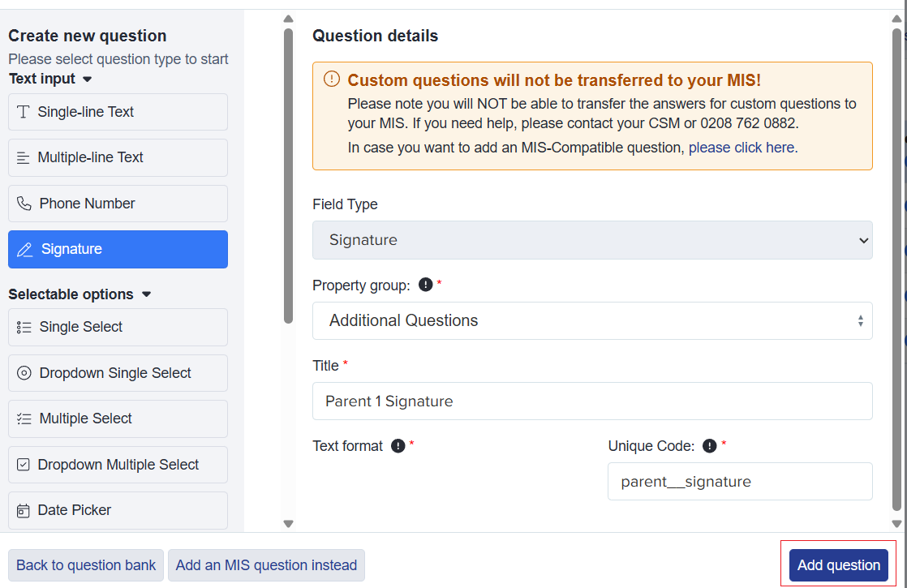Click the Property group info icon
Image resolution: width=907 pixels, height=588 pixels.
(x=425, y=285)
